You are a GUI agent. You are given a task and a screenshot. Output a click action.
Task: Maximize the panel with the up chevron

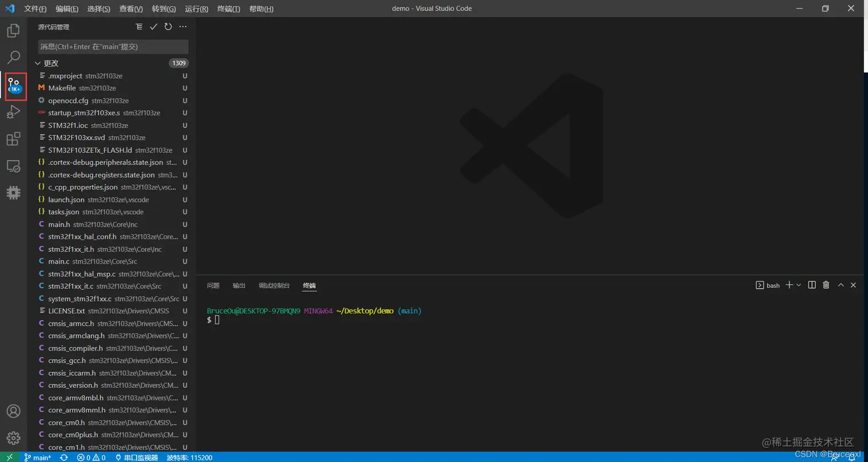pyautogui.click(x=841, y=285)
